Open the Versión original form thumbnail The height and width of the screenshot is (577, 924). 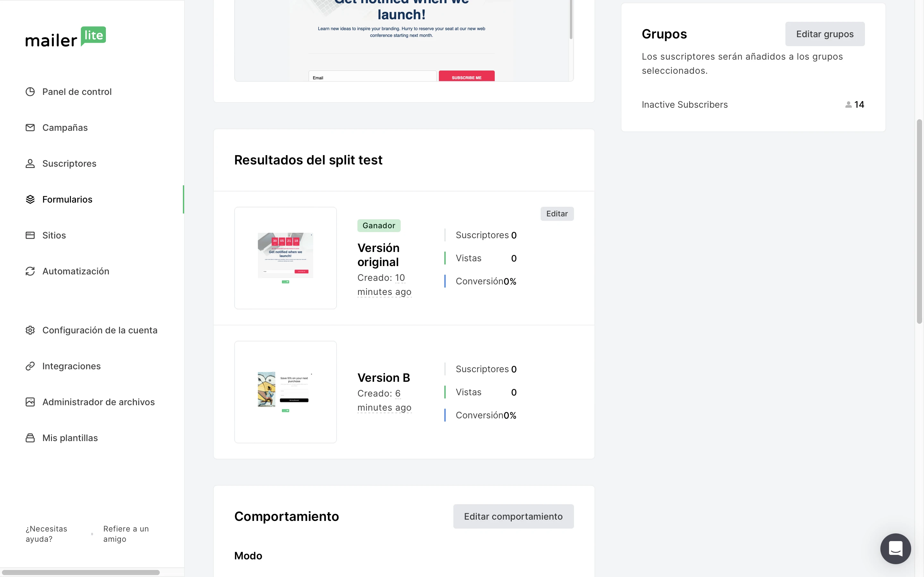(285, 258)
